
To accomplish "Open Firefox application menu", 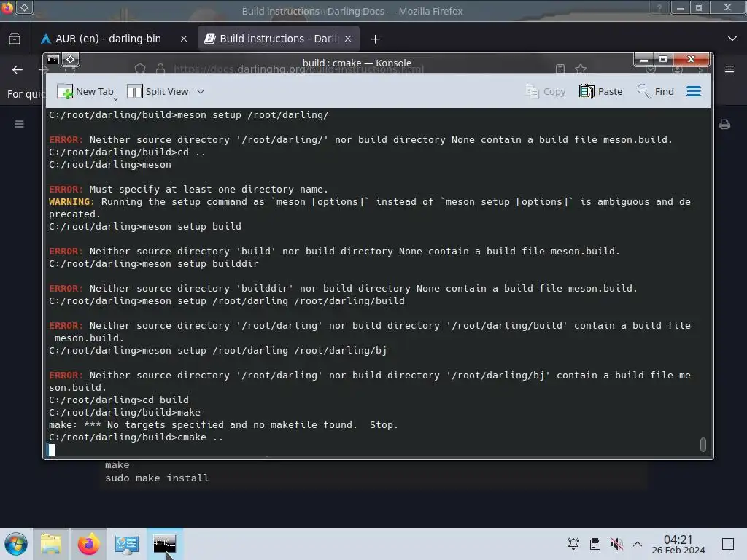I will click(x=729, y=69).
